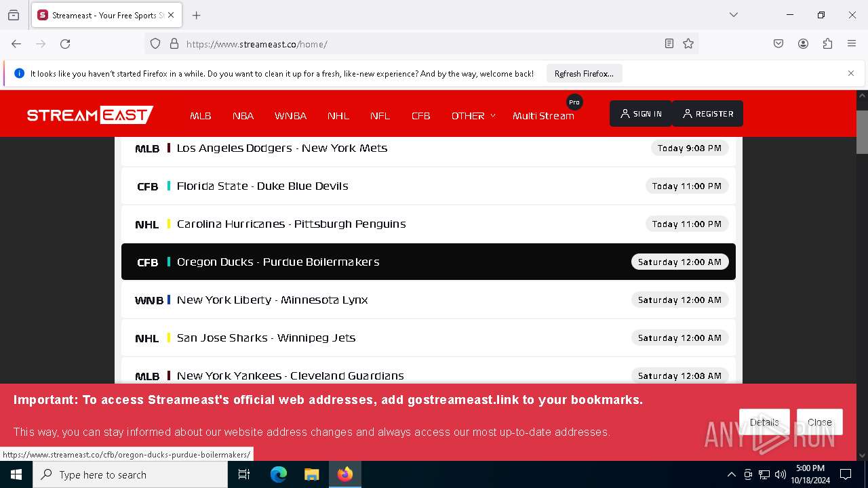Dismiss the Firefox refresh notification bar

pyautogui.click(x=851, y=73)
